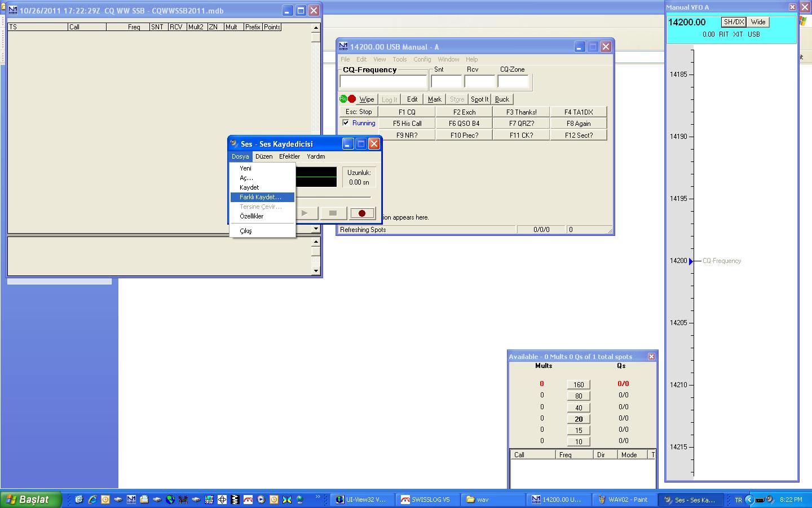Image resolution: width=812 pixels, height=508 pixels.
Task: Click the CQ-Frequency callsign input field
Action: tap(383, 82)
